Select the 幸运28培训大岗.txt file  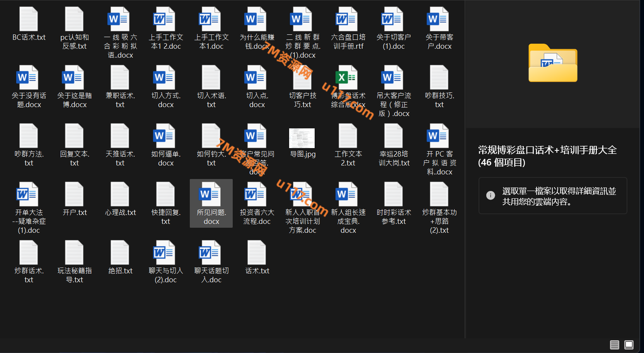tap(394, 136)
